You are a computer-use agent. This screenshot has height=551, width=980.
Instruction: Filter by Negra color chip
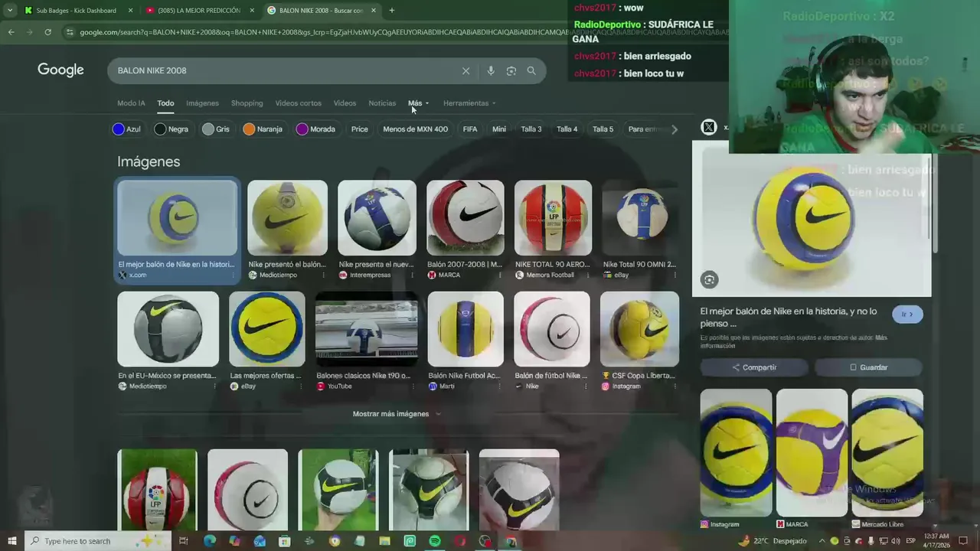pos(171,129)
